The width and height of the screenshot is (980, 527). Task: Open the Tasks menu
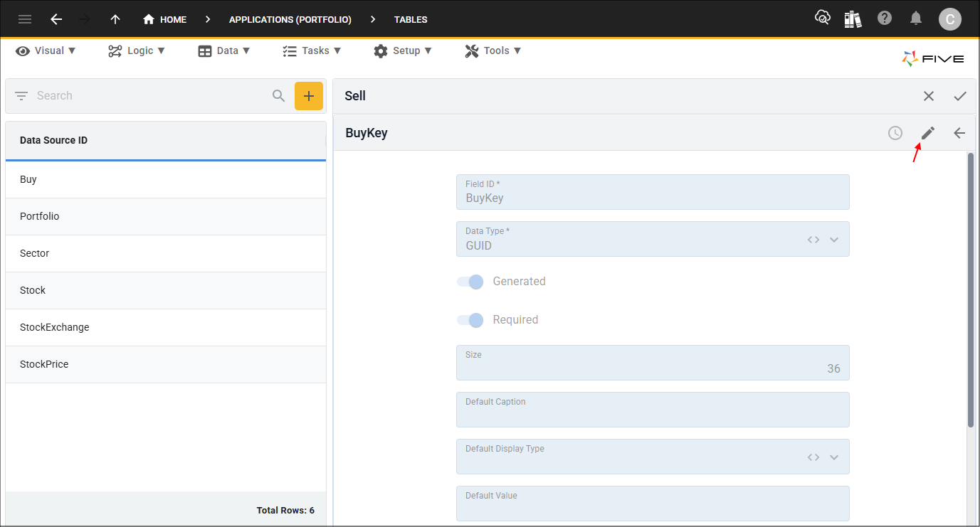click(312, 50)
